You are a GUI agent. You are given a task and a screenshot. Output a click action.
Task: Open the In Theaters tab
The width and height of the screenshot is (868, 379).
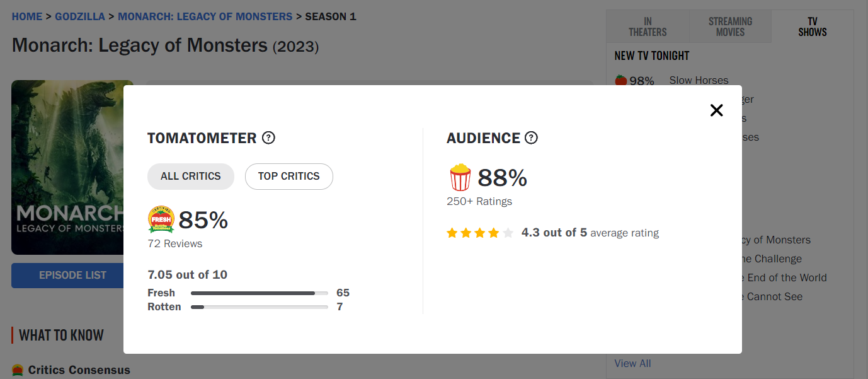tap(648, 26)
